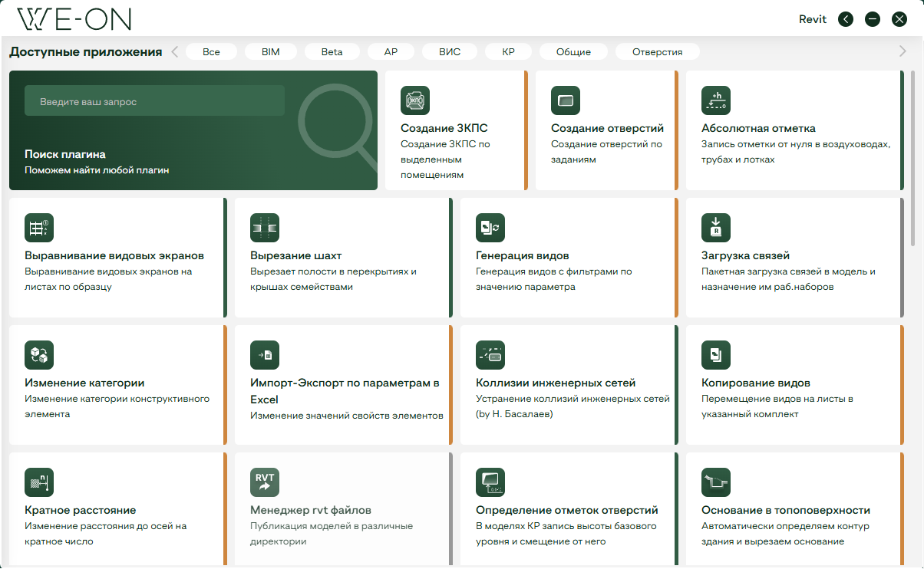Launch Абсолютная отметка via its title
The width and height of the screenshot is (924, 569).
758,128
